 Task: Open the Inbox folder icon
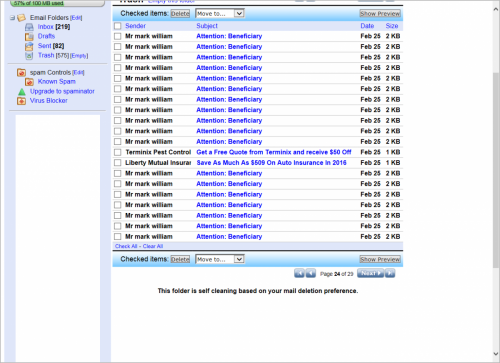[29, 27]
